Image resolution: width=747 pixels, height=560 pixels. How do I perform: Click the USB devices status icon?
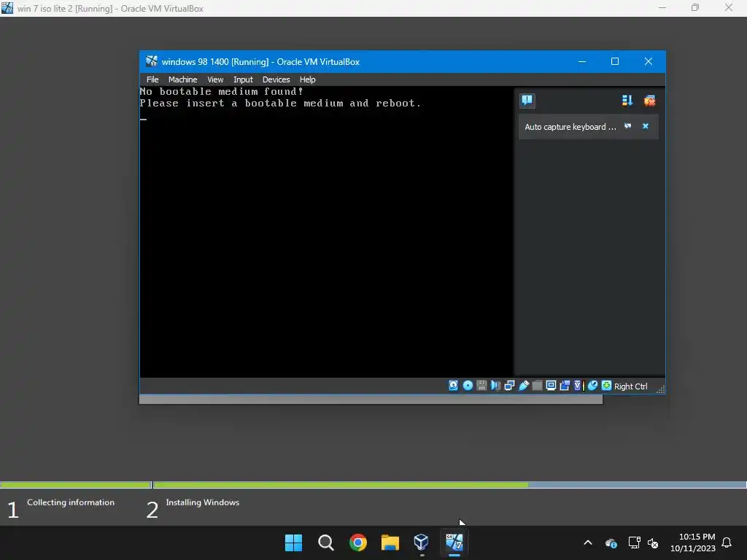523,386
